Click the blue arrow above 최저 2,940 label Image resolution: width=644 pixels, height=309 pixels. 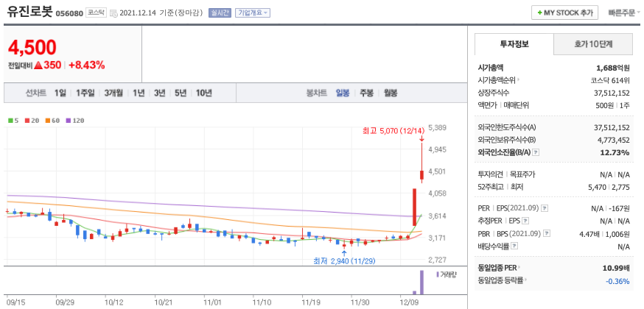coord(344,253)
